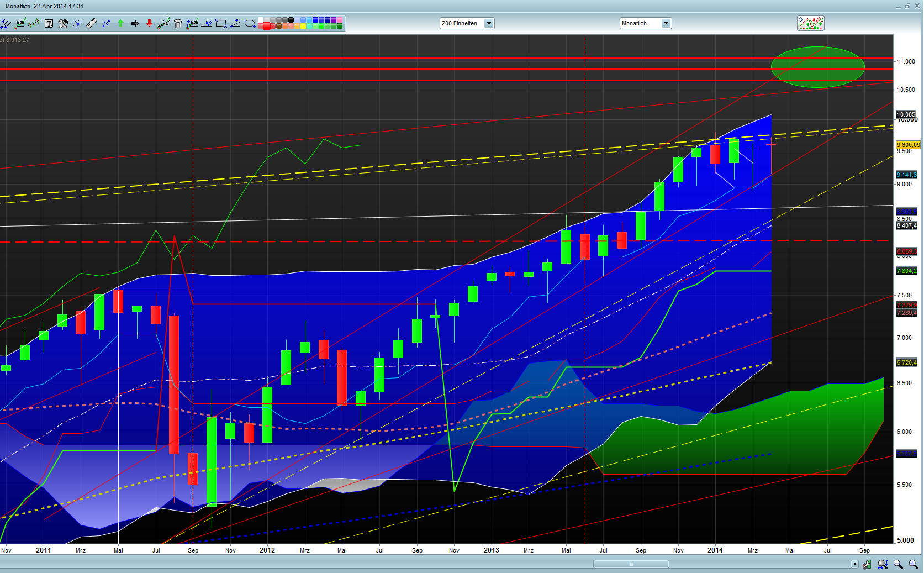Select the ruler measuring tool

(x=92, y=23)
